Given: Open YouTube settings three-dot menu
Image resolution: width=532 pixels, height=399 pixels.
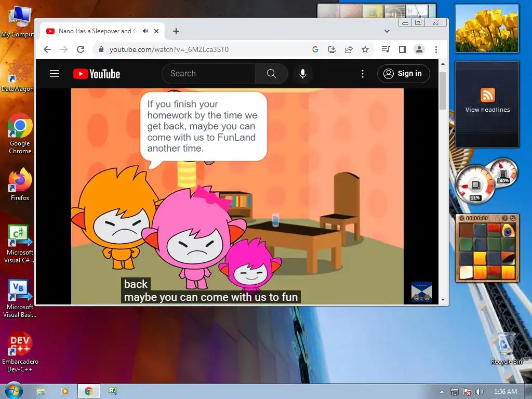Looking at the screenshot, I should [x=362, y=74].
